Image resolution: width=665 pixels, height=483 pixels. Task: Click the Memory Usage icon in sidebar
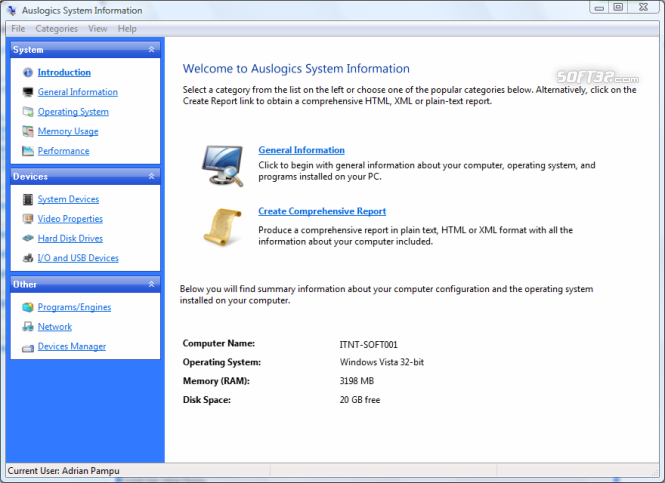tap(28, 131)
